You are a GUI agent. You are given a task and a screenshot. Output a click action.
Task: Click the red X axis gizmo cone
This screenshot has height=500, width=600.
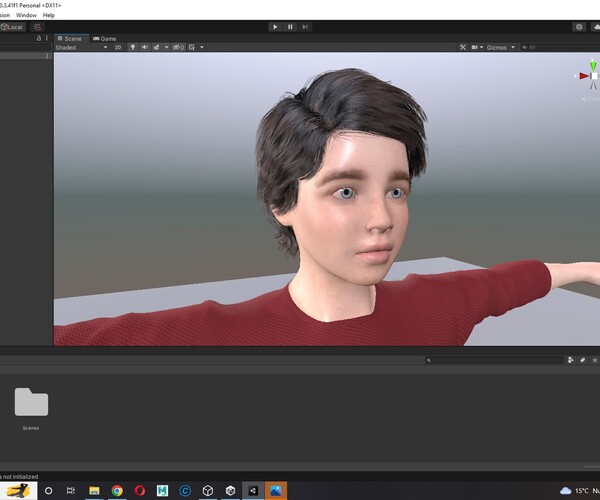tap(584, 76)
